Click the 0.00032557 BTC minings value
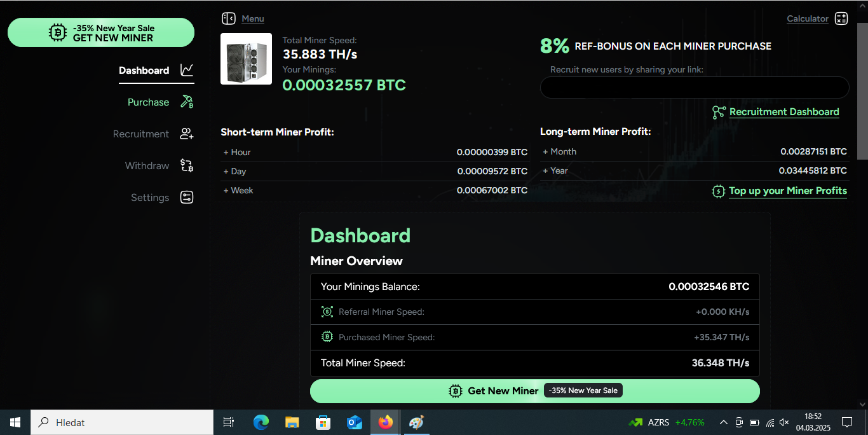The width and height of the screenshot is (868, 435). click(x=344, y=85)
